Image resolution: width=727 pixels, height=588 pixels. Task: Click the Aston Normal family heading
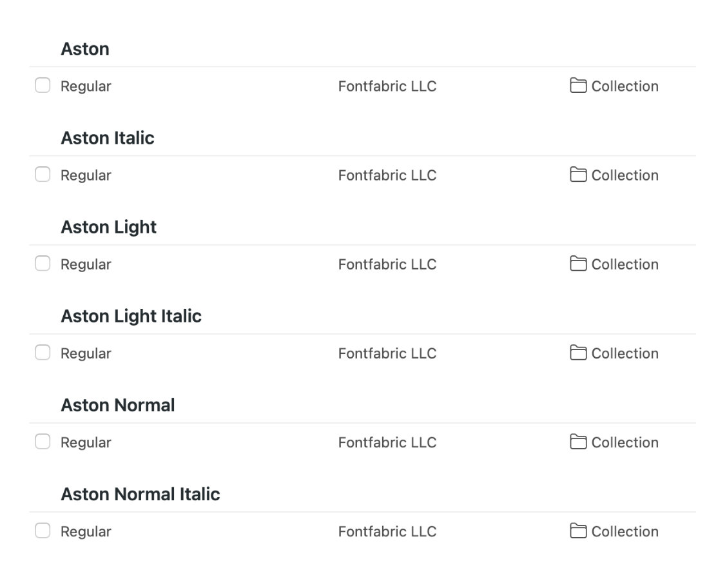coord(117,405)
